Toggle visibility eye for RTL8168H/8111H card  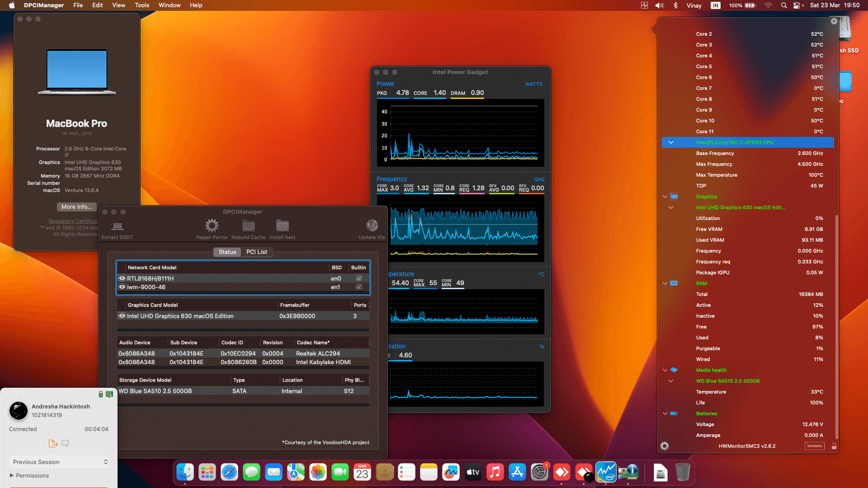(x=122, y=278)
